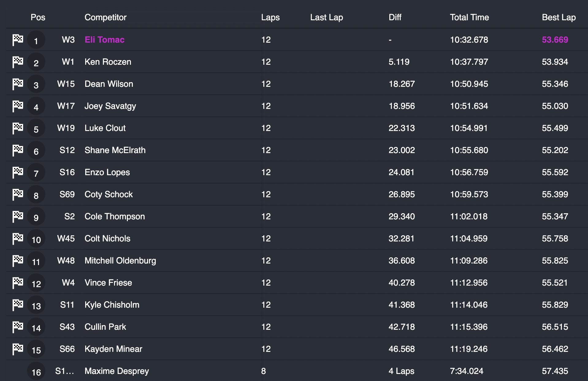This screenshot has height=381, width=588.
Task: Click the checkered flag icon beside Cullin Park
Action: point(17,327)
